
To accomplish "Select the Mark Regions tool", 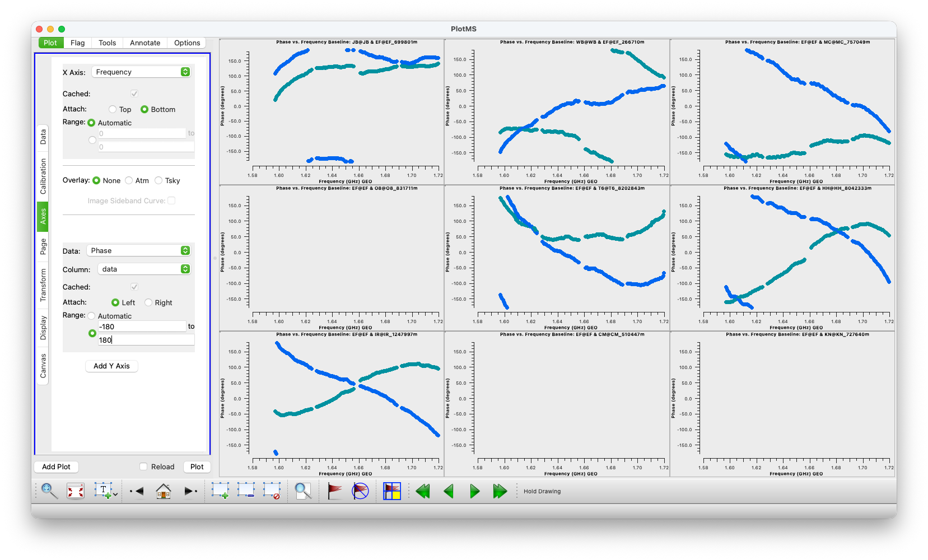I will [x=220, y=491].
